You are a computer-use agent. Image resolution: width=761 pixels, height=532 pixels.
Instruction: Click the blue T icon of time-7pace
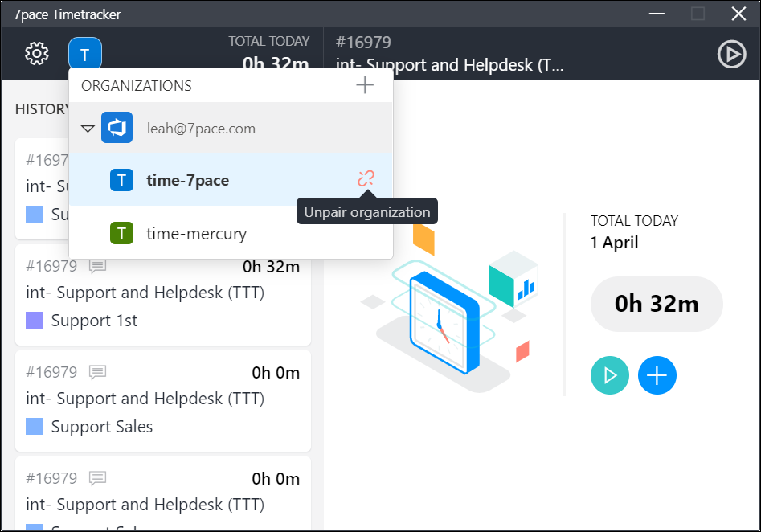pyautogui.click(x=122, y=180)
